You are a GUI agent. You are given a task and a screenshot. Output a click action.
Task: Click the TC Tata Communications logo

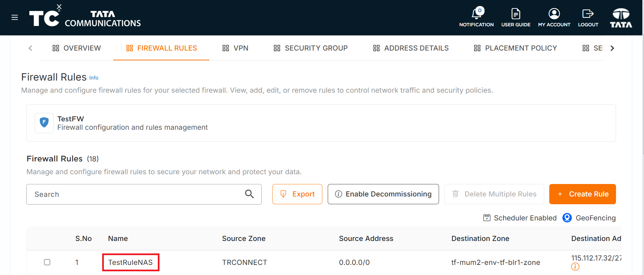[85, 16]
